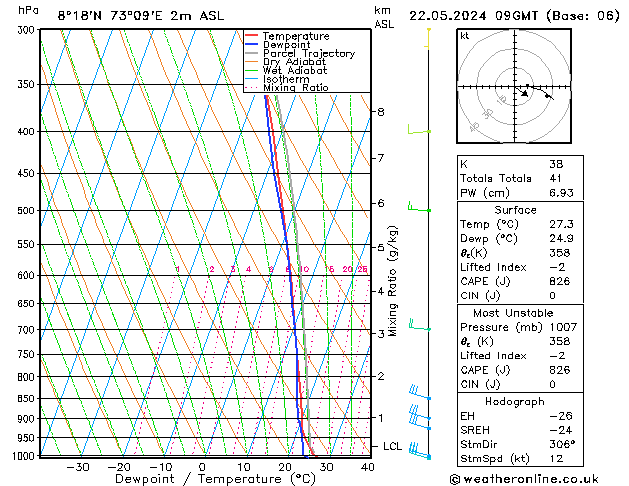Select the Dry Adiabat legend entry
Viewport: 629px width, 486px height.
[286, 62]
